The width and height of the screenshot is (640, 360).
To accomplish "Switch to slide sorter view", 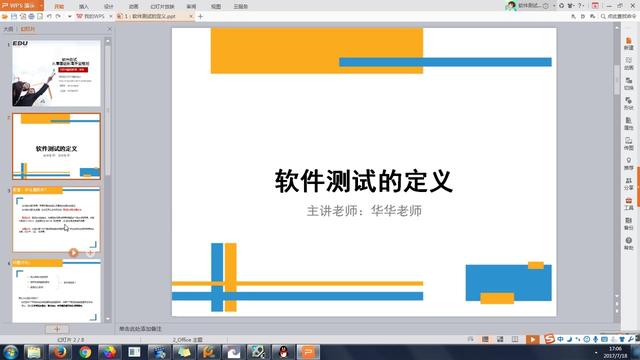I will pyautogui.click(x=500, y=339).
